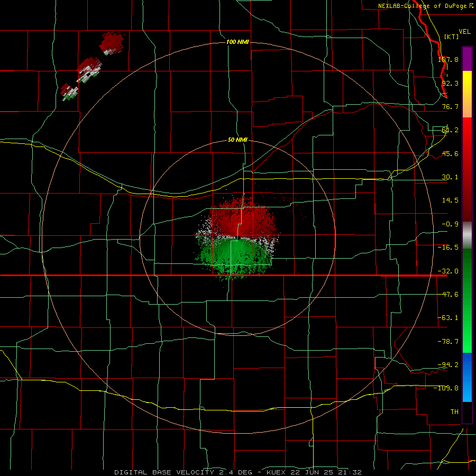This screenshot has height=476, width=476.
Task: Click the 61.2 legend value
Action: point(450,130)
